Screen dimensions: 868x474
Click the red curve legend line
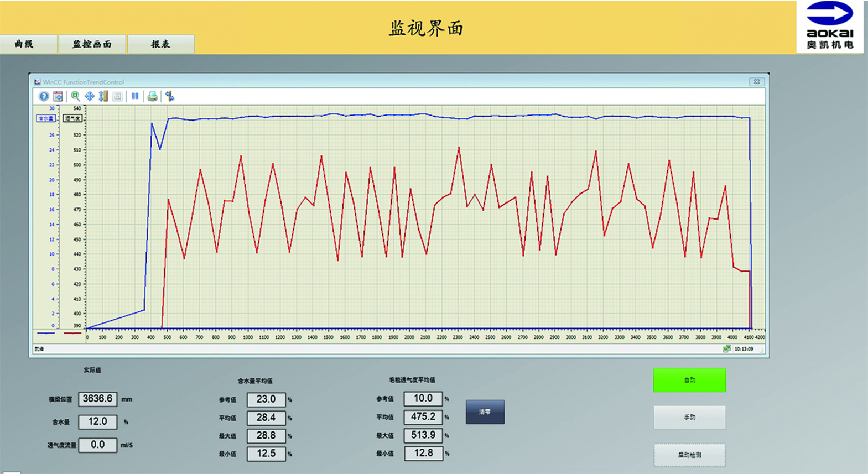click(x=72, y=334)
